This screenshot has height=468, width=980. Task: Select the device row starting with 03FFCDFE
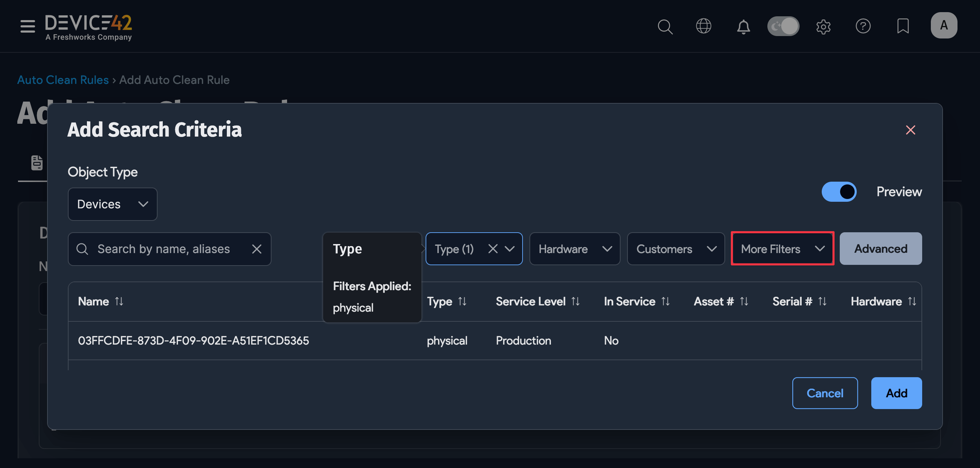point(194,340)
